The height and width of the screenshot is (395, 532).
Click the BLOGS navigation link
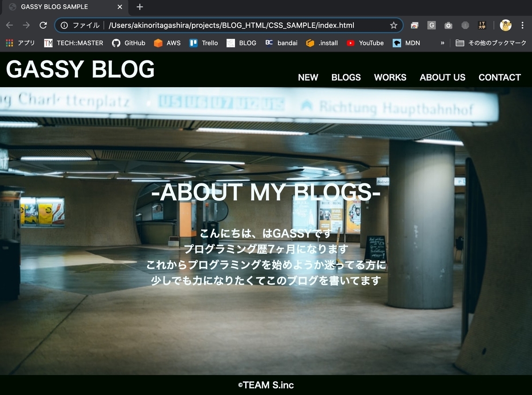click(x=346, y=77)
